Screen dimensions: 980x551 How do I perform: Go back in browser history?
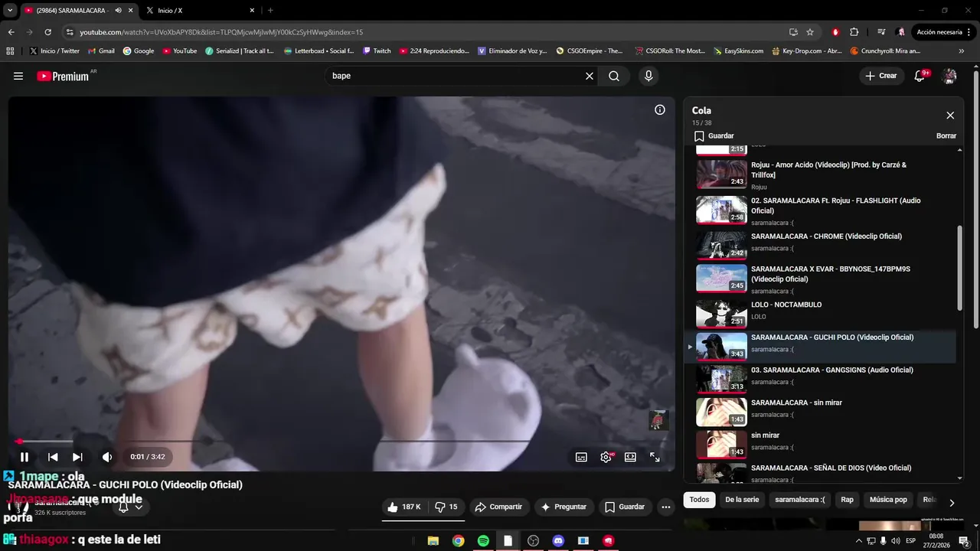click(x=11, y=32)
